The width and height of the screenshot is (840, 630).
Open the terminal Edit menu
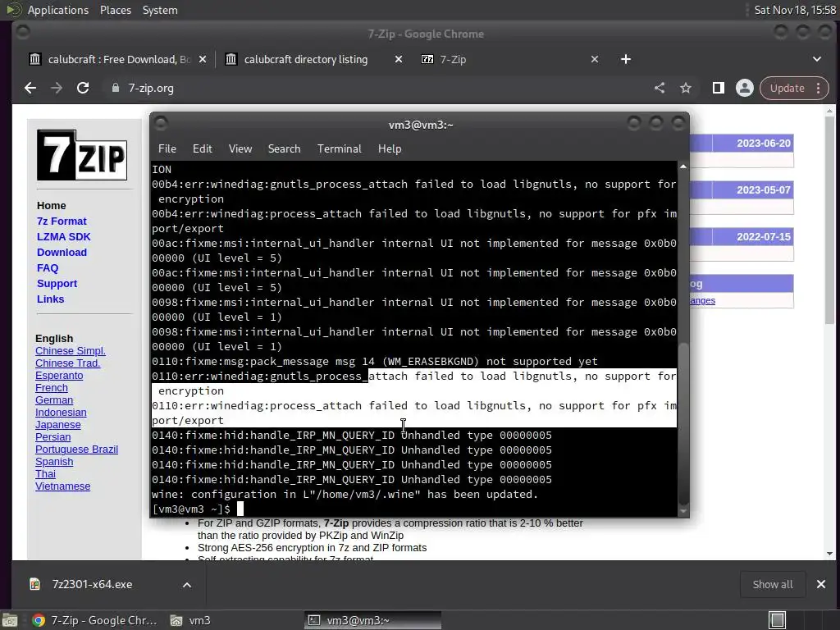tap(203, 148)
